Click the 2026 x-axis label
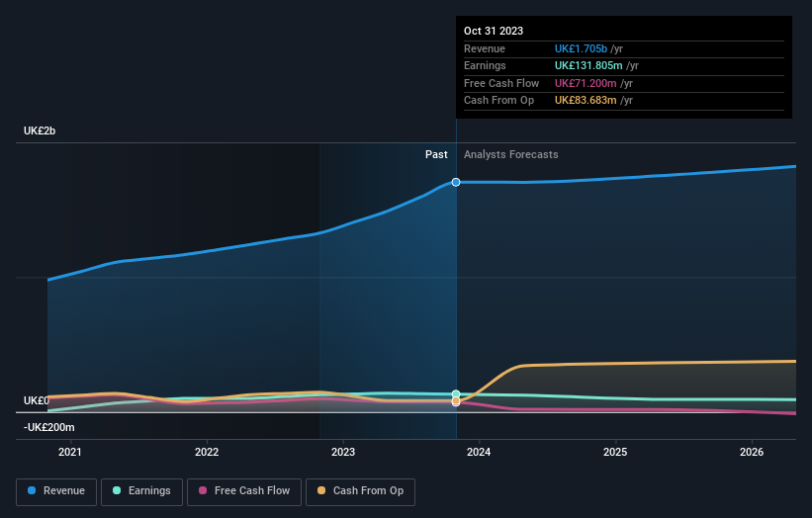Screen dimensions: 812x518 tap(752, 452)
